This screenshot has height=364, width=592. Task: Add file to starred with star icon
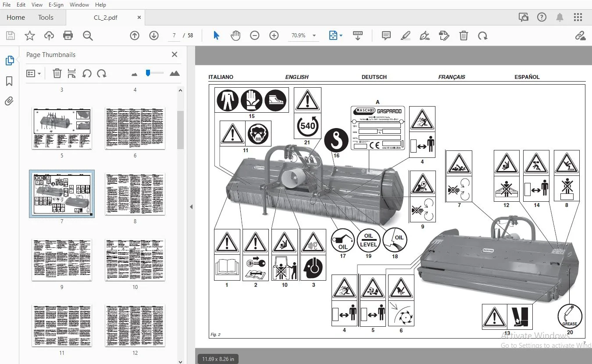click(30, 36)
